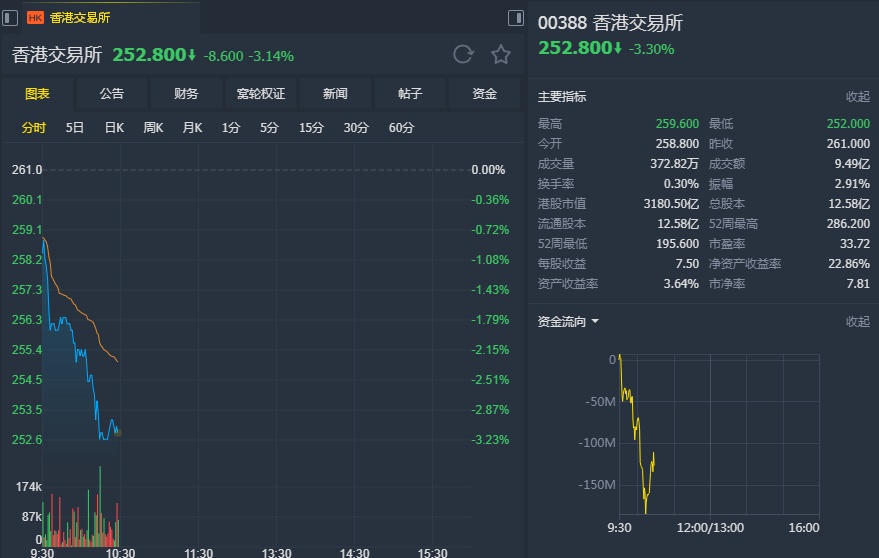The height and width of the screenshot is (558, 879).
Task: Click the 10:30 time axis marker
Action: [x=120, y=552]
